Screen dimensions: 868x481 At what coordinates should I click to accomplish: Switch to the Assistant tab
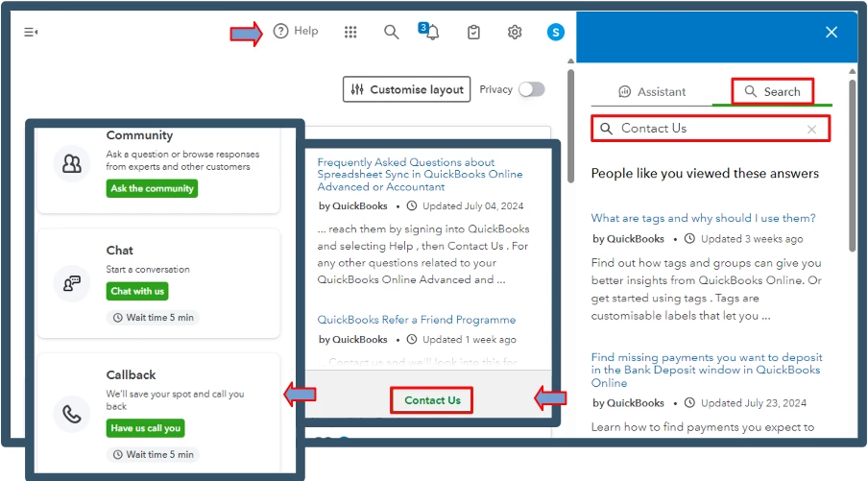tap(652, 92)
